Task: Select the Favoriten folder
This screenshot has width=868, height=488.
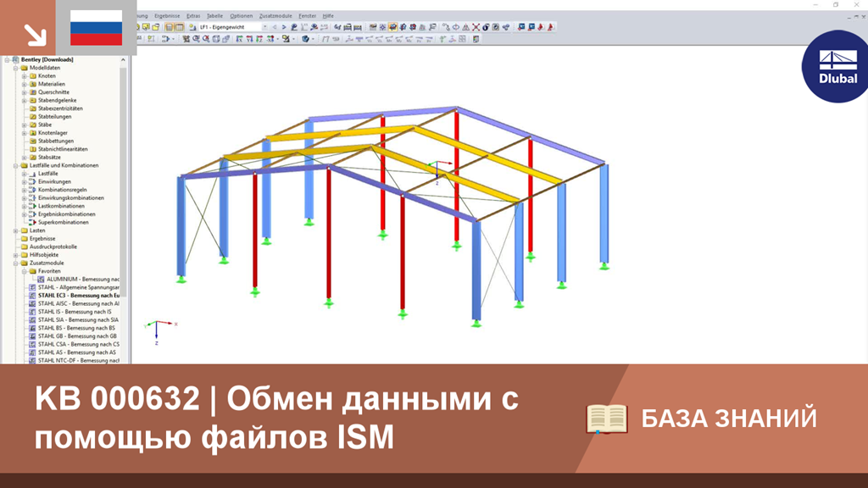Action: pos(49,271)
